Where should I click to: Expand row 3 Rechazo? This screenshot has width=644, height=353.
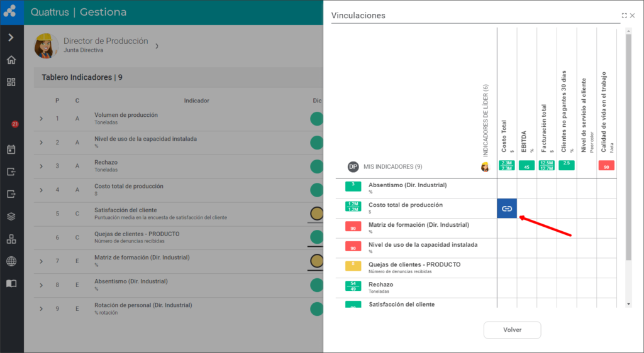pyautogui.click(x=41, y=166)
